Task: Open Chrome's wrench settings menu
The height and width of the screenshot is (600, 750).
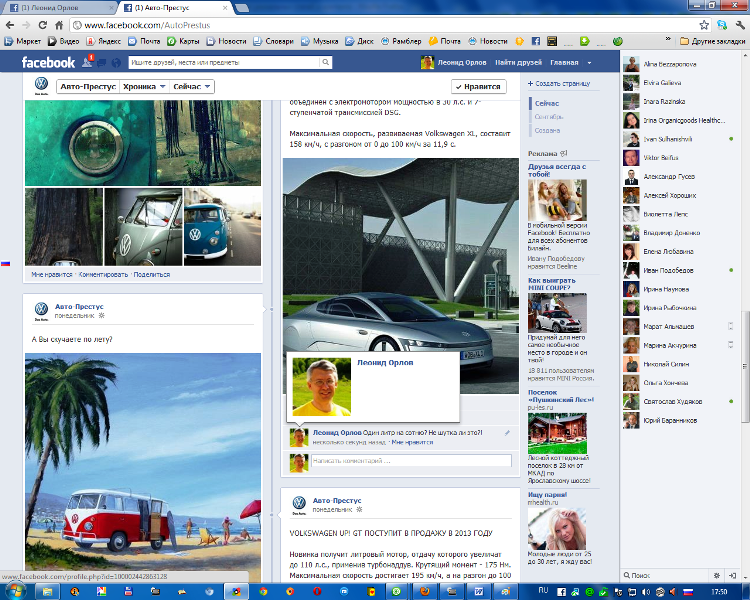Action: (740, 25)
